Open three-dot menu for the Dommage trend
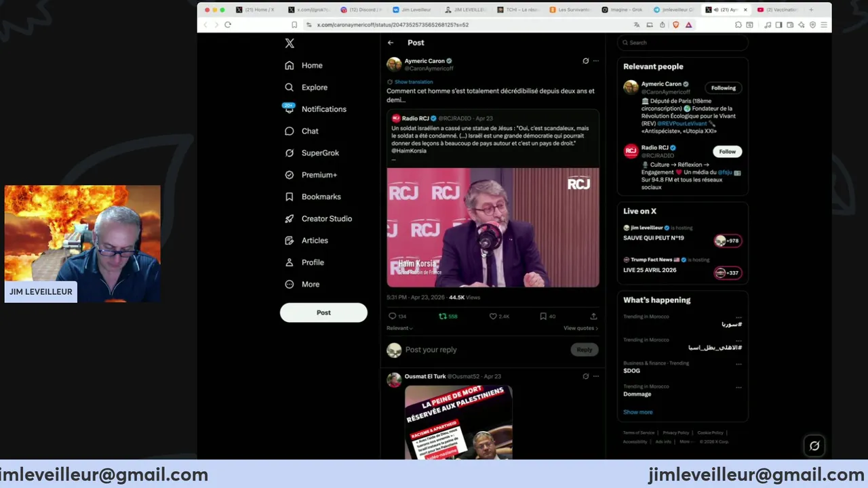Viewport: 868px width, 488px height. click(738, 388)
